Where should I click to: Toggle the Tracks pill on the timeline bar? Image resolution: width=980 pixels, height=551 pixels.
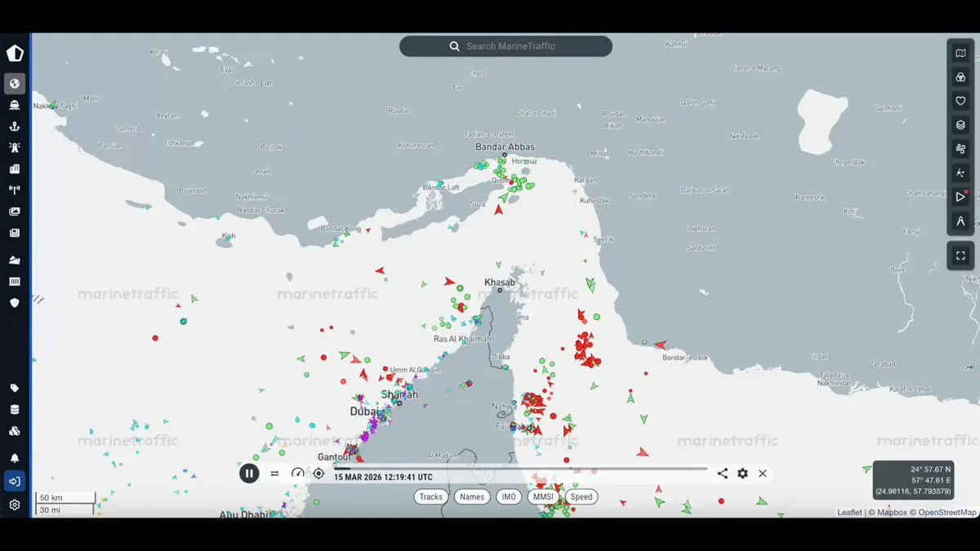[x=430, y=496]
